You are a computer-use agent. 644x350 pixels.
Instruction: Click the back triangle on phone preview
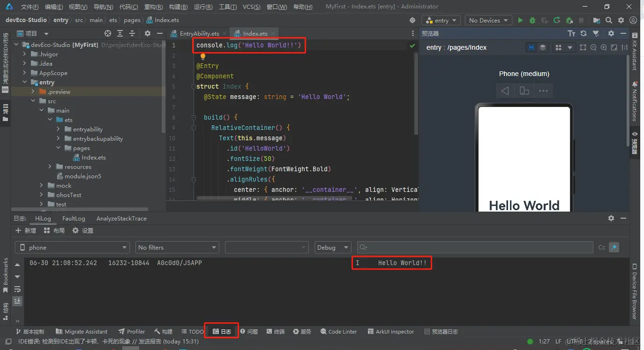(505, 91)
